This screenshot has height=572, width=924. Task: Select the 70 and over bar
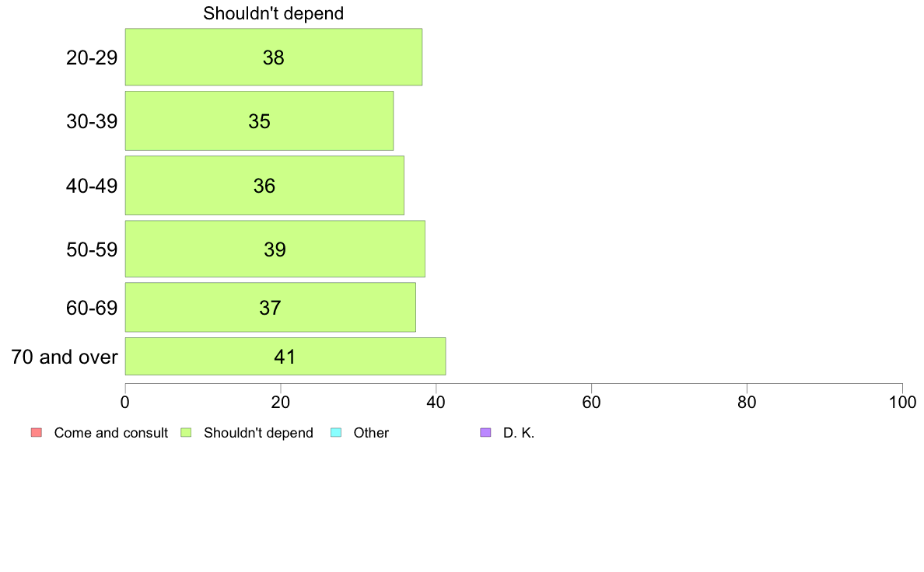pos(285,357)
